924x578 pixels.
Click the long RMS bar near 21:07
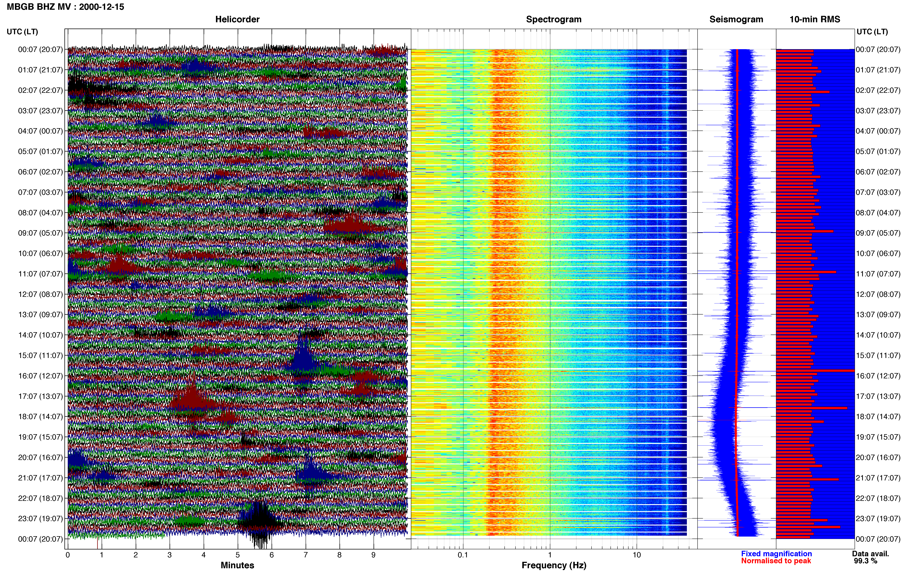tap(807, 479)
